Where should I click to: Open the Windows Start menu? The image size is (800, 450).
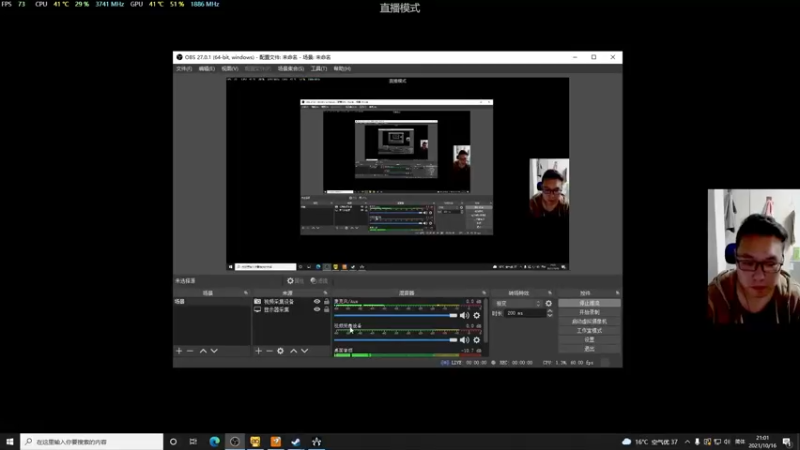tap(10, 442)
